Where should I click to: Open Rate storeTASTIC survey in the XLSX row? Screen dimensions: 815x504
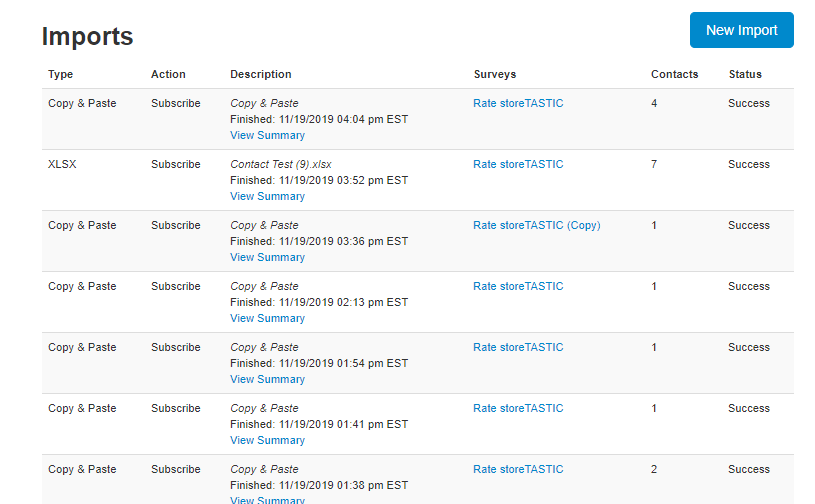518,164
